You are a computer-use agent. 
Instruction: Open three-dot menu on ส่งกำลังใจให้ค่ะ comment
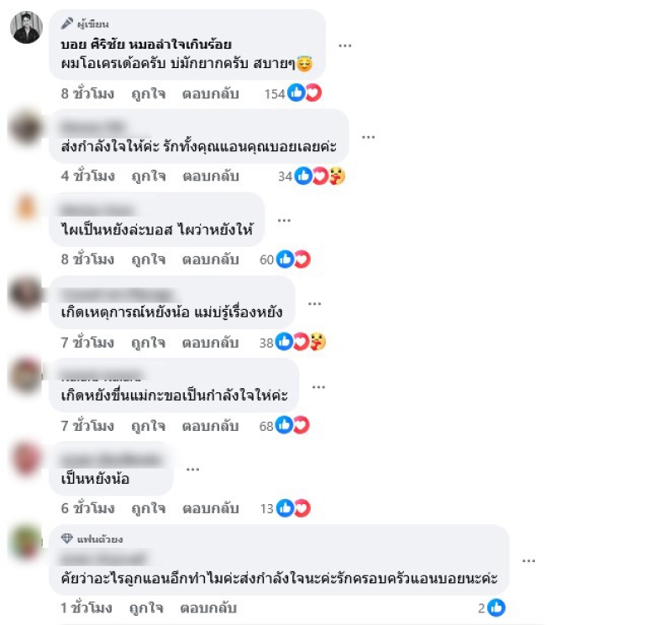coord(368,137)
